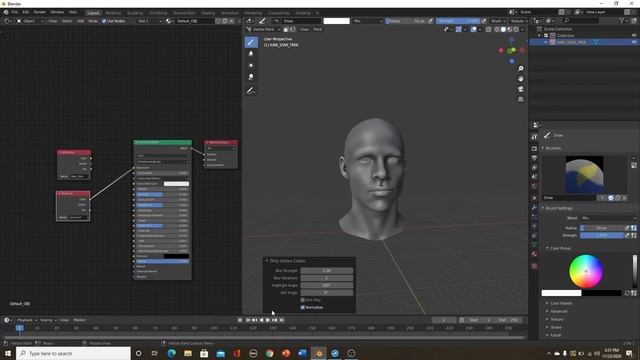
Task: Click the Play animation button
Action: click(x=268, y=320)
